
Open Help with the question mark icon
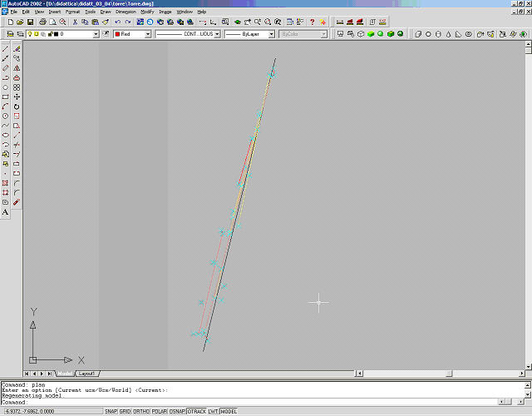point(313,22)
